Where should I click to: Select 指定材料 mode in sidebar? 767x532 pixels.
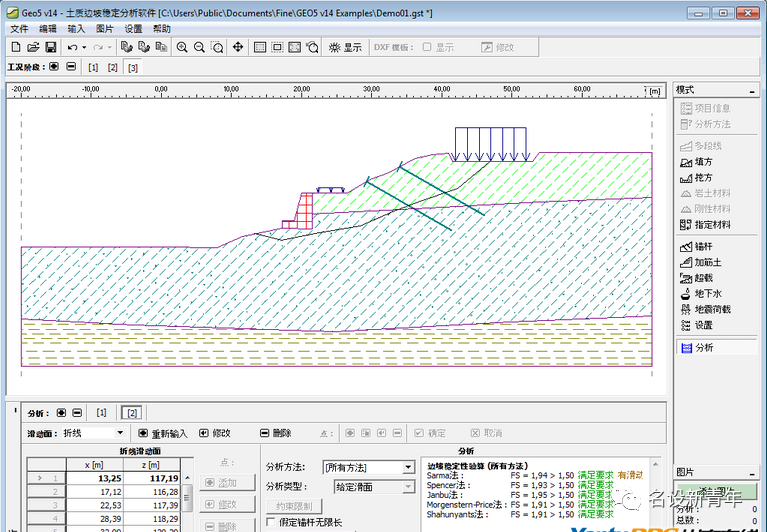705,224
